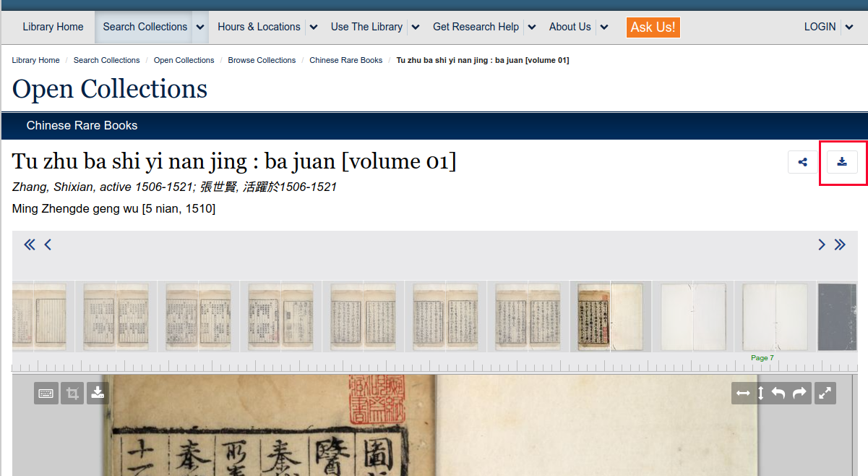Jump to the first page
The height and width of the screenshot is (476, 868).
coord(30,245)
